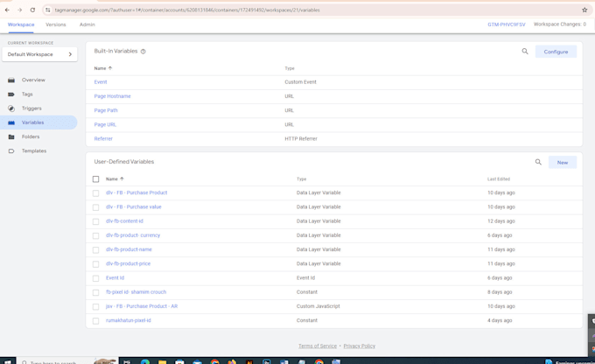Open the Terms of Service link
The width and height of the screenshot is (595, 364).
pyautogui.click(x=318, y=346)
